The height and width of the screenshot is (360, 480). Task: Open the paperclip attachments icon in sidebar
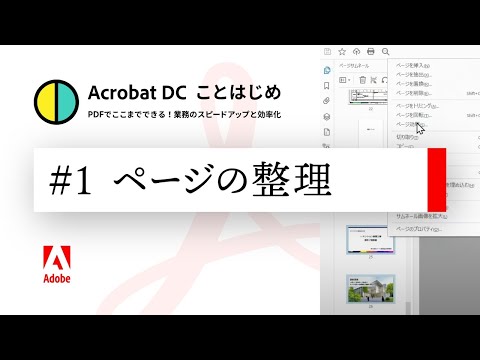[x=327, y=101]
